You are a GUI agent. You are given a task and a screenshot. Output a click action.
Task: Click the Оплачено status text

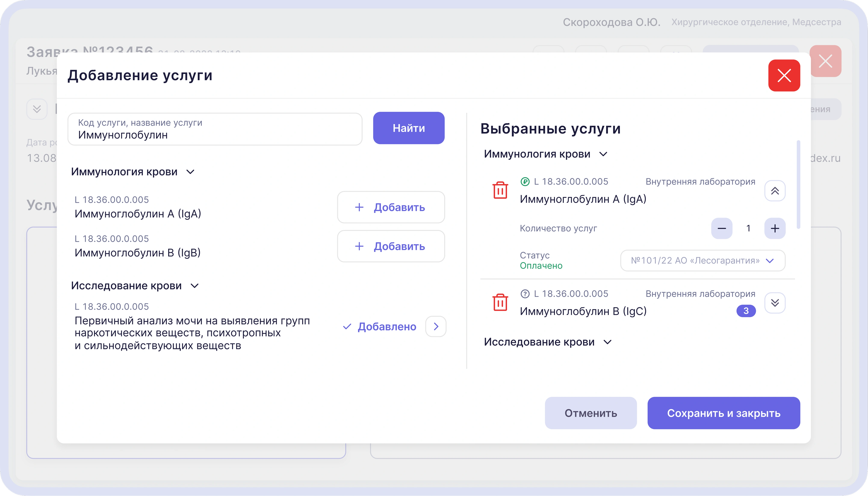(x=541, y=266)
